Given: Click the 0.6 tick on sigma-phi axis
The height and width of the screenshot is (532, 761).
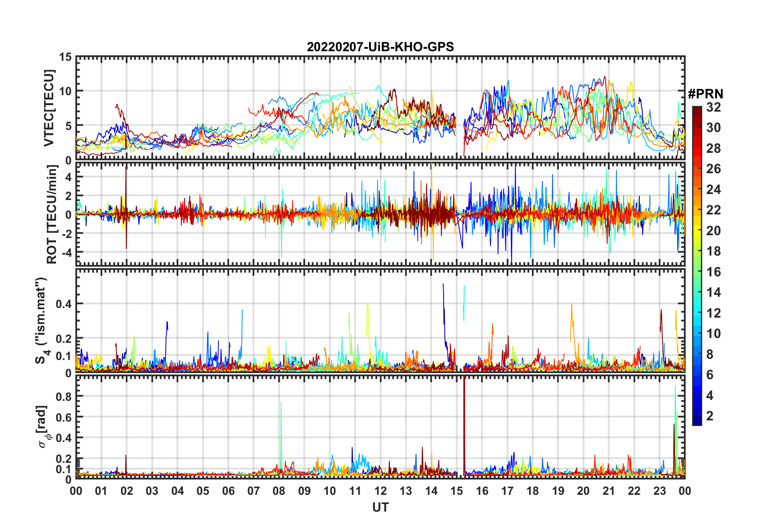Looking at the screenshot, I should tap(64, 417).
